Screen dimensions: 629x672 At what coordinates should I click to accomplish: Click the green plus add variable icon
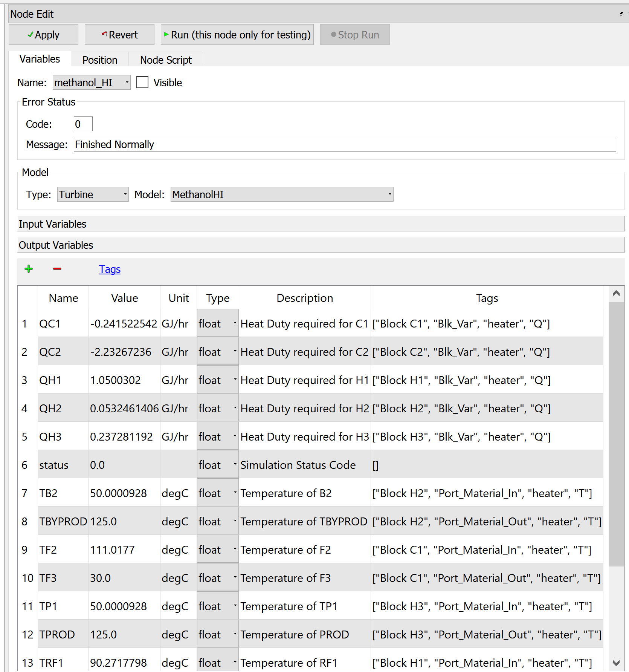pos(29,269)
